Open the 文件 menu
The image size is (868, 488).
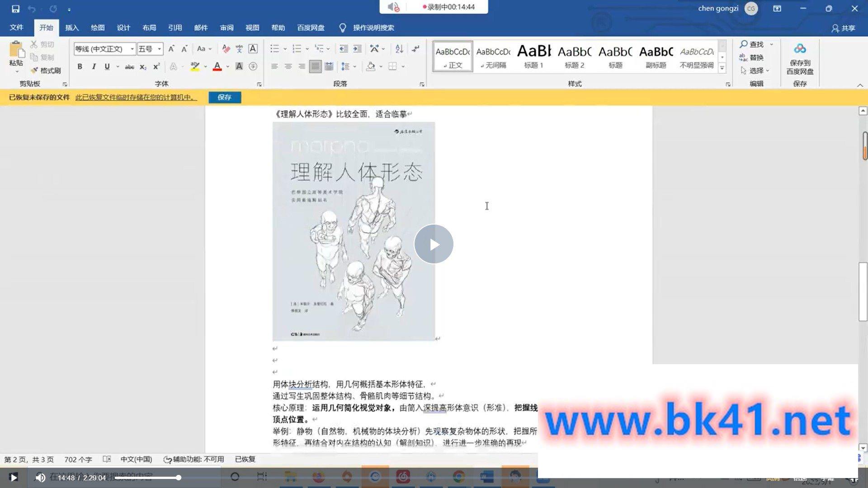pyautogui.click(x=16, y=28)
